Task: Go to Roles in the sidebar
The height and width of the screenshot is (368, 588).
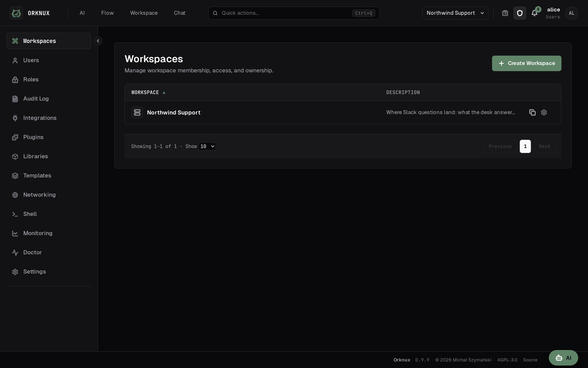Action: (49, 79)
